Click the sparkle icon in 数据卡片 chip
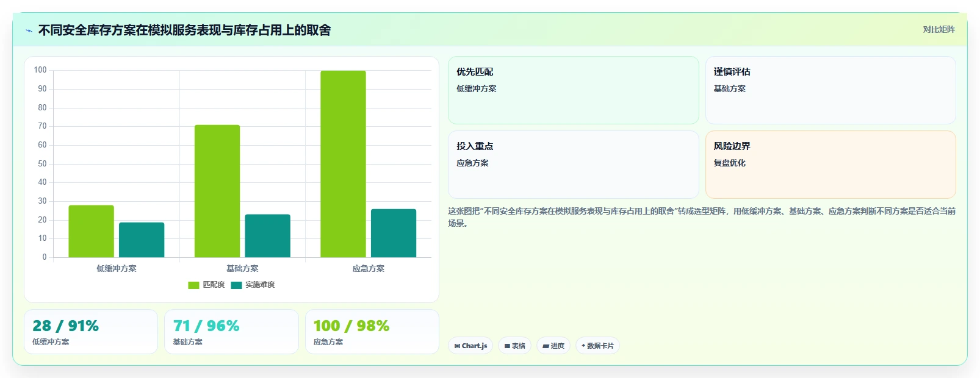This screenshot has width=980, height=378. [583, 346]
